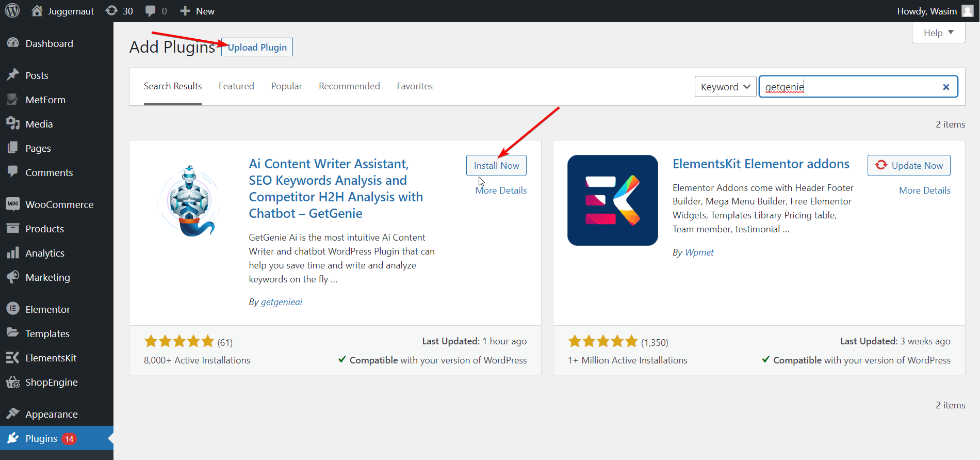Screen dimensions: 980x460
Task: Click Install Now for GetGenie
Action: 496,165
